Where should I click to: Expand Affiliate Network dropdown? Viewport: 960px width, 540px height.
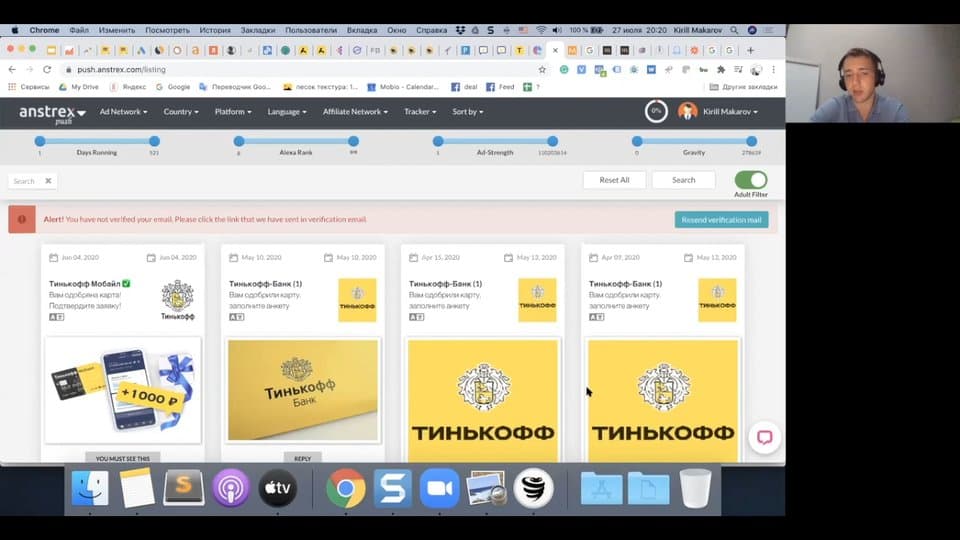coord(355,112)
